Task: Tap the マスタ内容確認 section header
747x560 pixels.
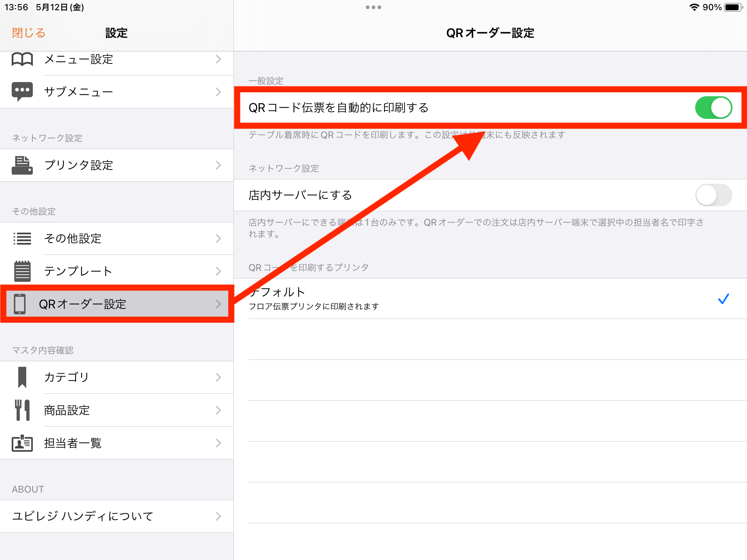Action: pyautogui.click(x=43, y=350)
